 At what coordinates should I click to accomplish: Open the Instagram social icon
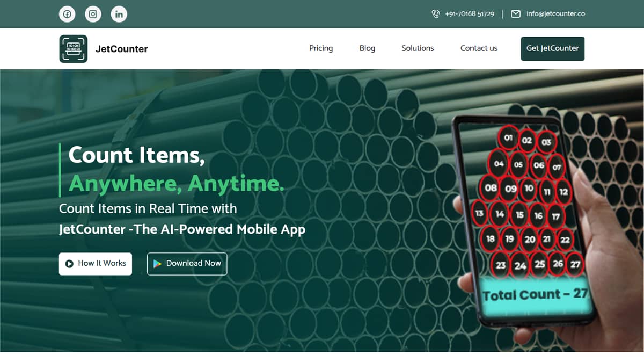point(93,14)
